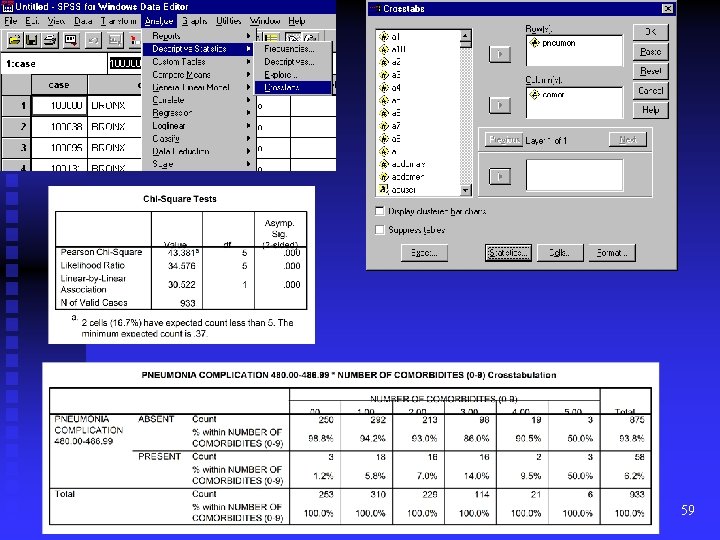The height and width of the screenshot is (540, 720).
Task: Expand the Correlate submenu
Action: click(197, 100)
